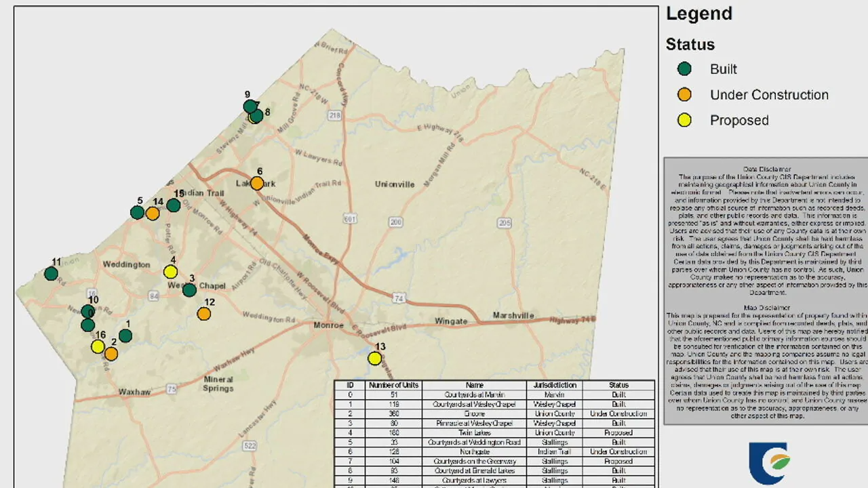Viewport: 868px width, 488px height.
Task: Click the US 74 highway shield
Action: click(399, 297)
